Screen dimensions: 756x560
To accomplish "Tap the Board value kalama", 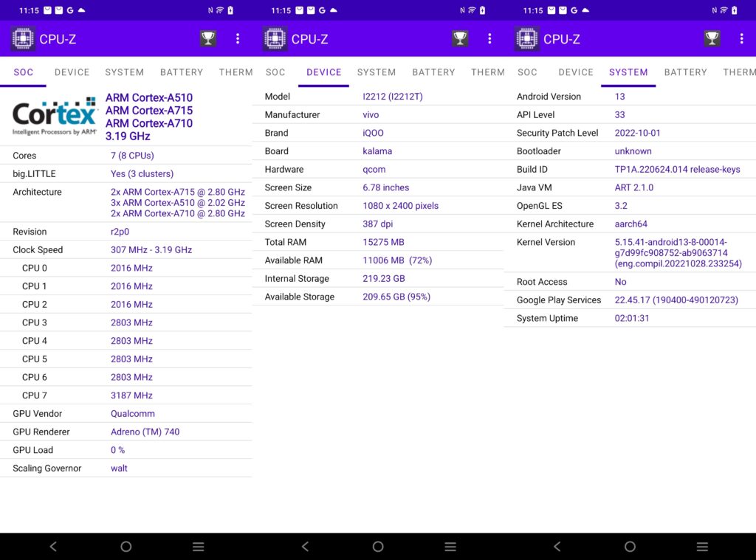I will tap(377, 151).
